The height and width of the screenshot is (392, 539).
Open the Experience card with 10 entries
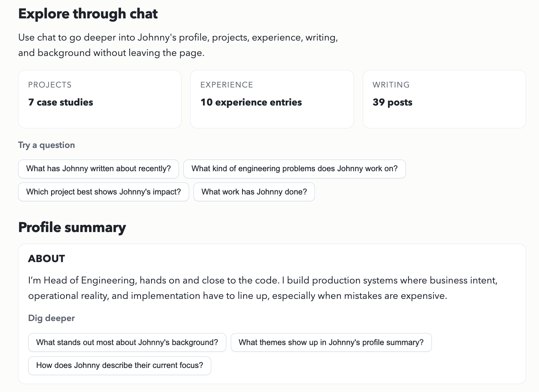tap(272, 99)
